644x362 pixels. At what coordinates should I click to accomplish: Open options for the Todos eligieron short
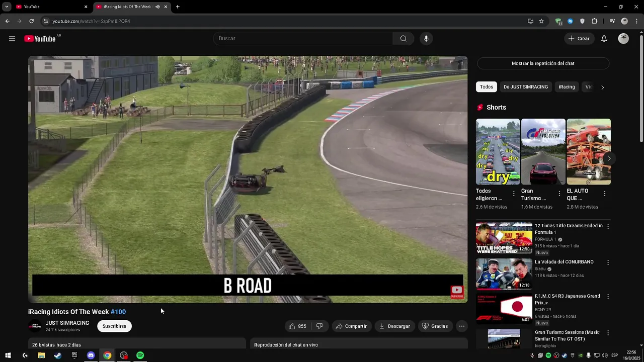[x=514, y=194]
